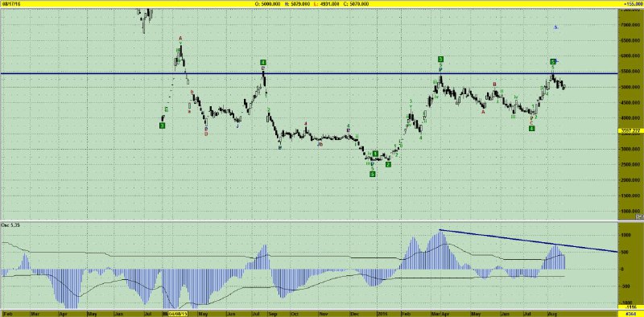Screen dimensions: 644x317
Task: Click the high price H: 5079.000
Action: (x=297, y=3)
